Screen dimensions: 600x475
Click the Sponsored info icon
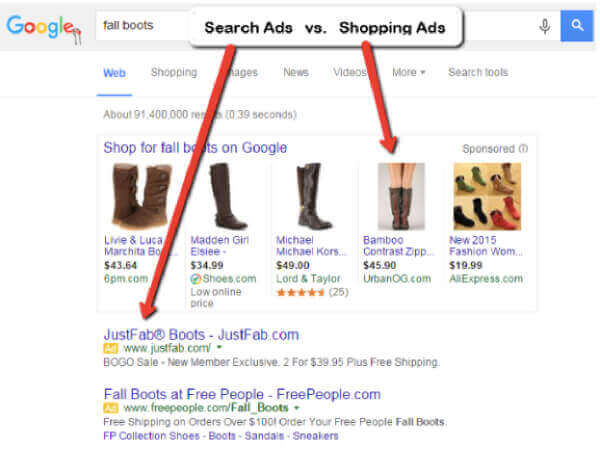click(x=523, y=149)
